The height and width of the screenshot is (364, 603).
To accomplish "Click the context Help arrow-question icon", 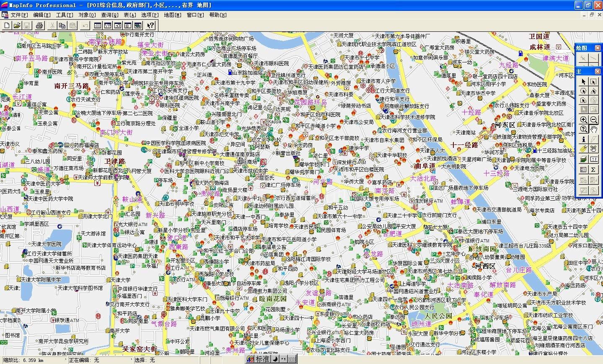I will coord(151,26).
